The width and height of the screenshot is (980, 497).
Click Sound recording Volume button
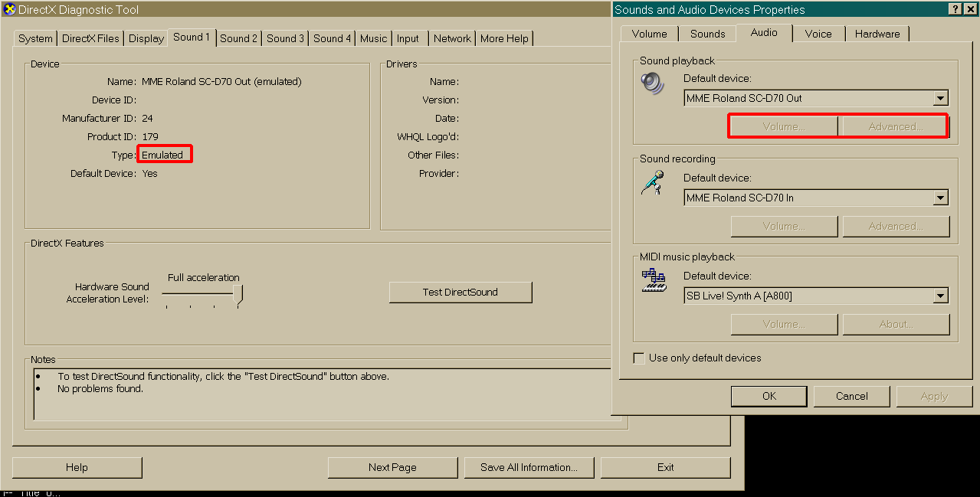click(784, 226)
